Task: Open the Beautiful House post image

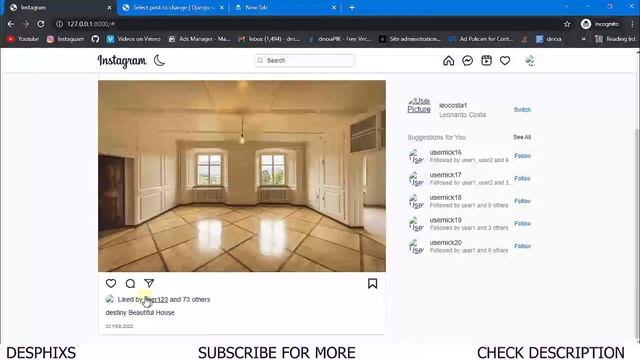Action: click(242, 176)
